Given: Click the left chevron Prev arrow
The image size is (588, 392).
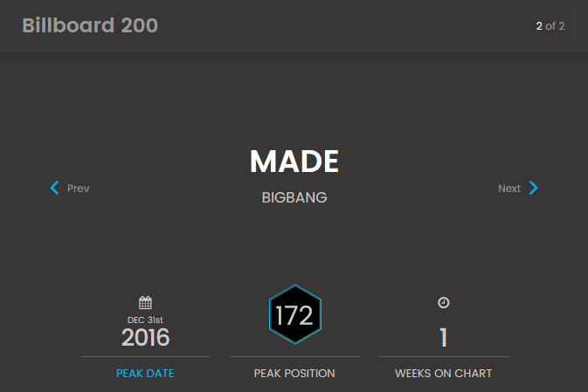Looking at the screenshot, I should click(x=55, y=188).
